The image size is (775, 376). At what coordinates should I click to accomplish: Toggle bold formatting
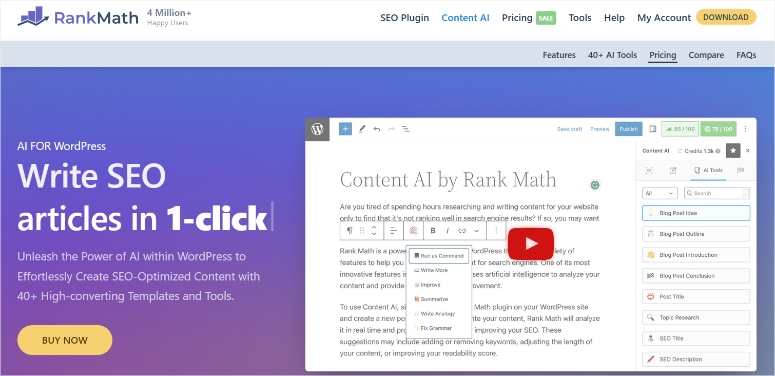coord(433,231)
